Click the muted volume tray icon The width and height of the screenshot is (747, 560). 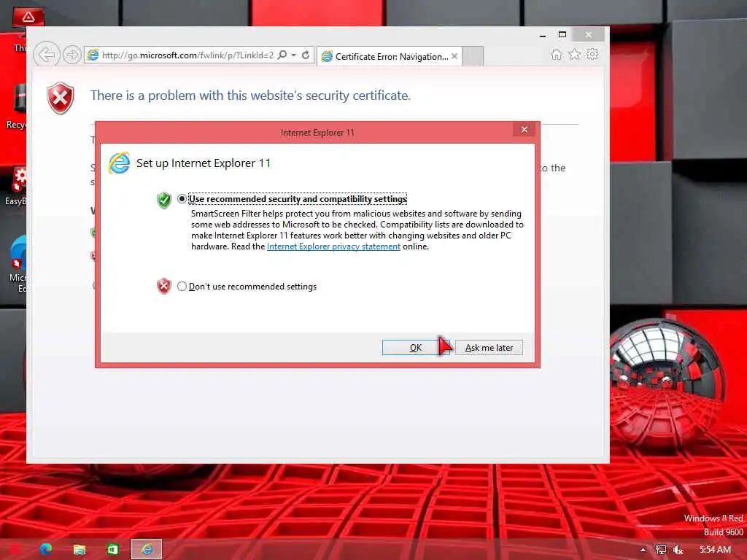pyautogui.click(x=678, y=550)
